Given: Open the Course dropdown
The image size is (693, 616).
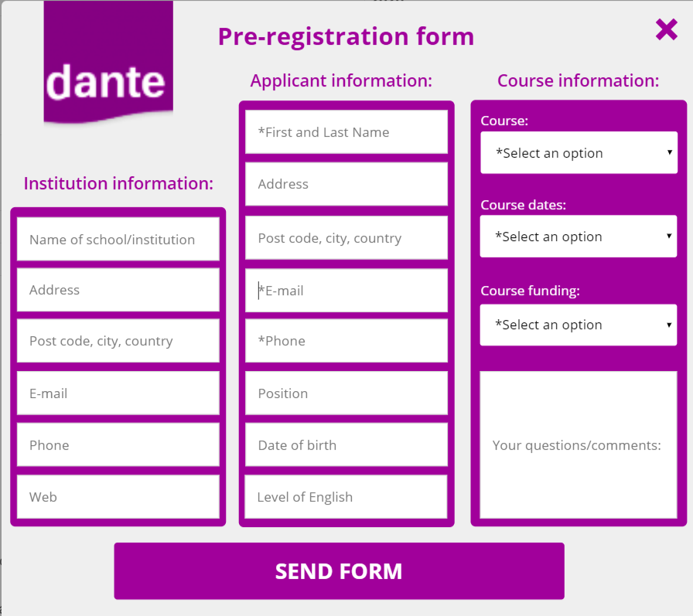Looking at the screenshot, I should (x=579, y=153).
